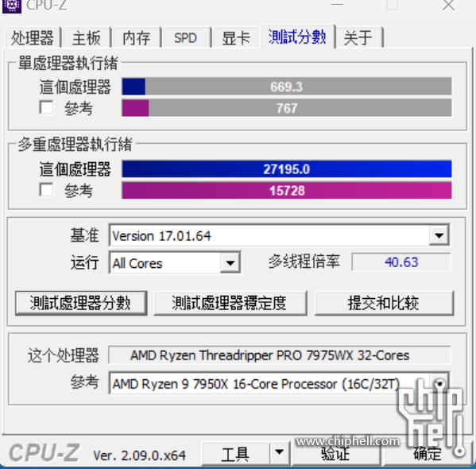
Task: Click the multi-thread 27195.0 score bar
Action: tap(287, 169)
